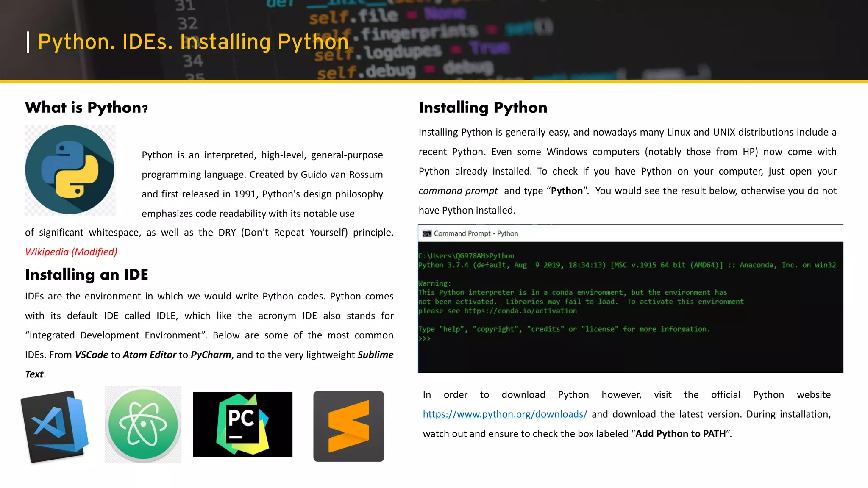Click the bold italic word "PyCharm"
Screen dimensions: 868x488
(211, 355)
